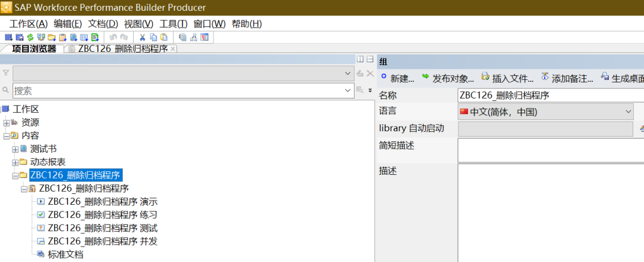Click the first blue workarea toolbar icon

click(8, 38)
